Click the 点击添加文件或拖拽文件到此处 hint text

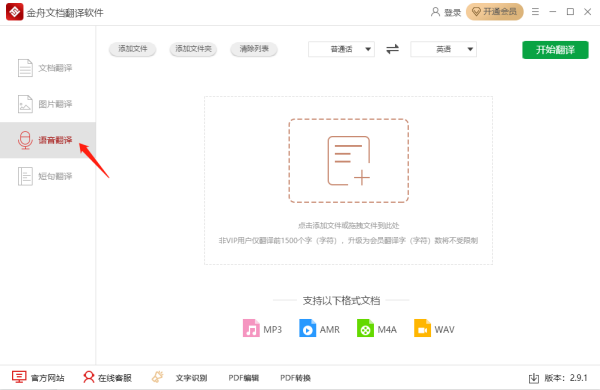(x=349, y=225)
